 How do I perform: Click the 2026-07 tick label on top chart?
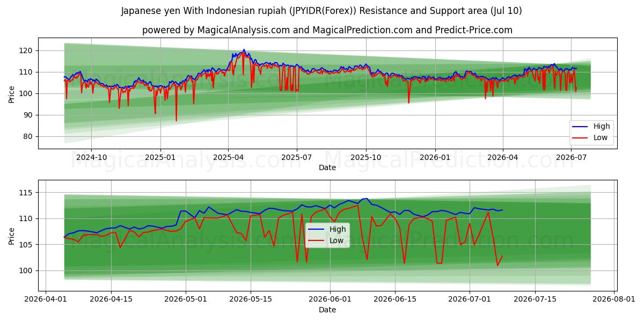pos(571,157)
